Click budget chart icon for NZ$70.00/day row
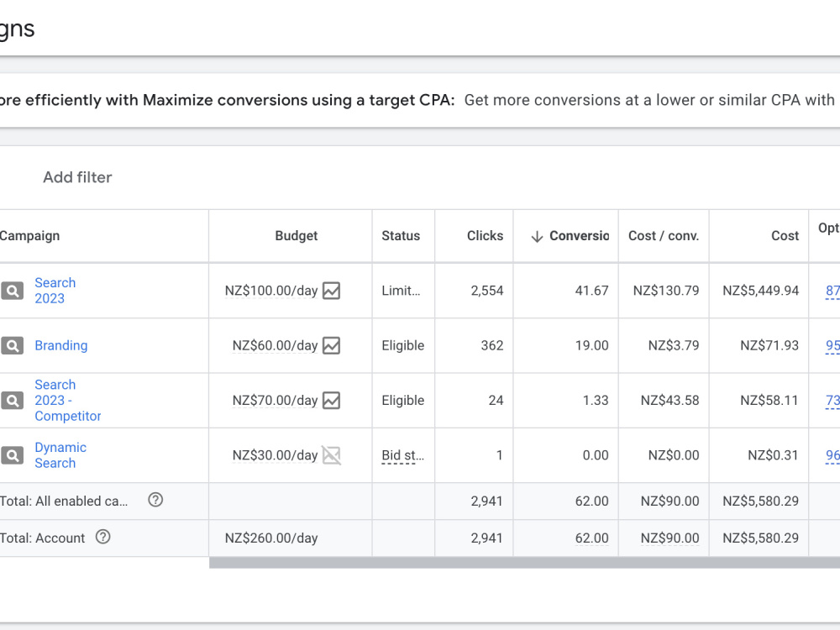 (331, 400)
